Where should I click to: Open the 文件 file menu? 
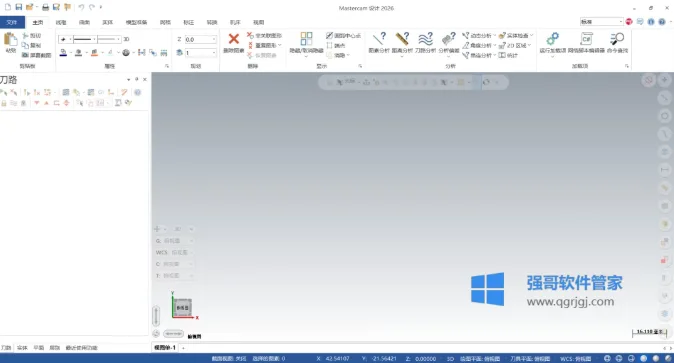click(12, 22)
